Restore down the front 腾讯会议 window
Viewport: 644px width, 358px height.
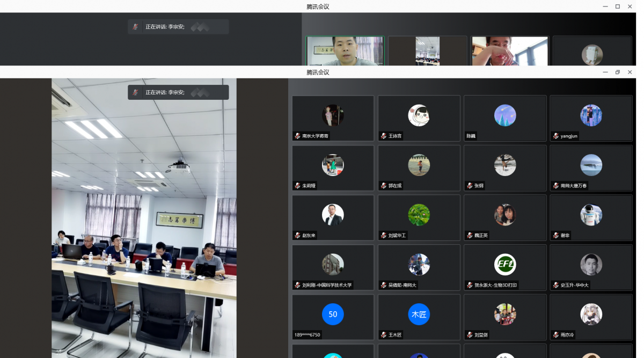pyautogui.click(x=617, y=72)
